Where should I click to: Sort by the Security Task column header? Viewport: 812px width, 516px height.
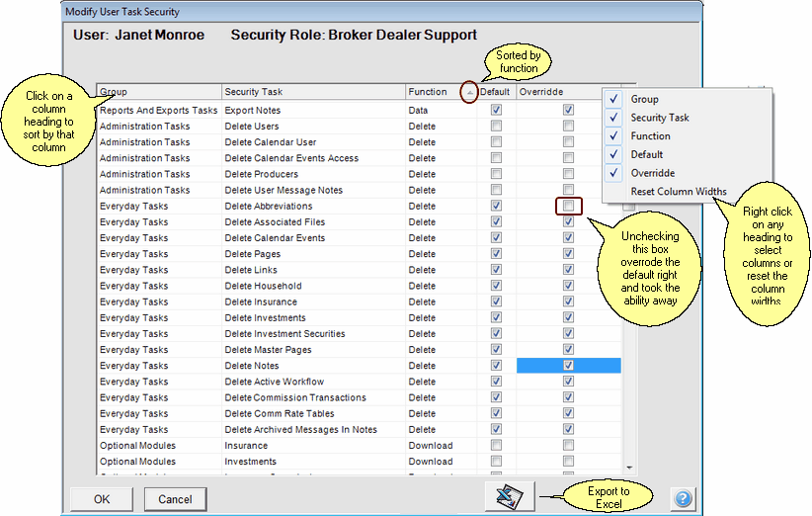(313, 92)
